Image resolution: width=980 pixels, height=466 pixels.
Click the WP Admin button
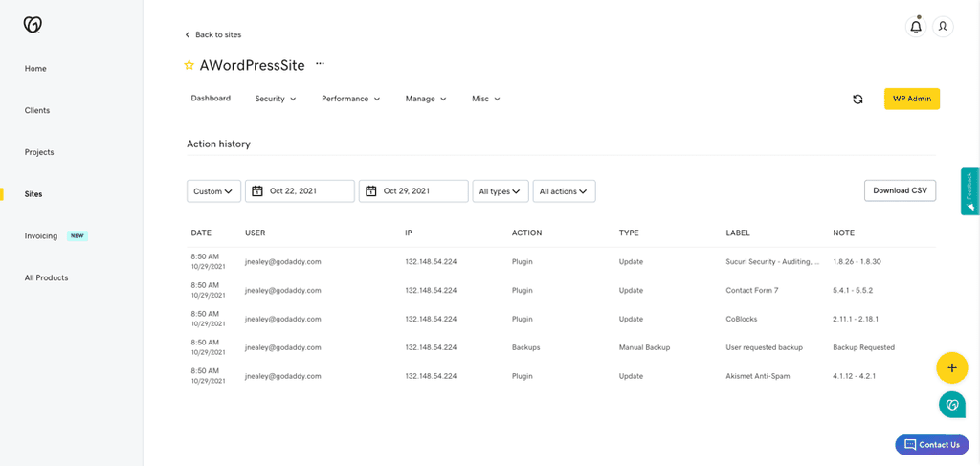pos(911,99)
